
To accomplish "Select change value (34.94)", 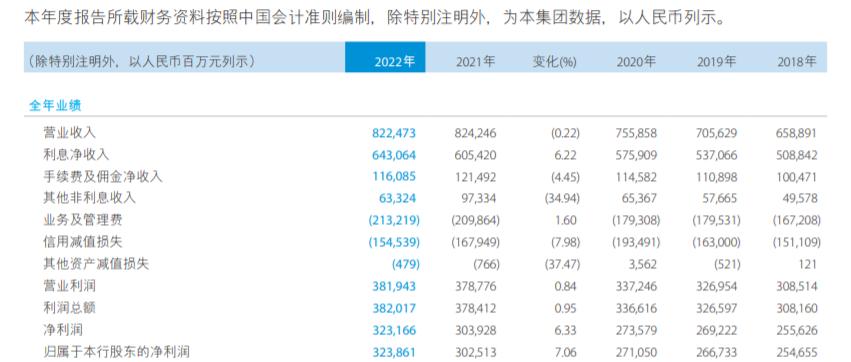I will tap(562, 199).
